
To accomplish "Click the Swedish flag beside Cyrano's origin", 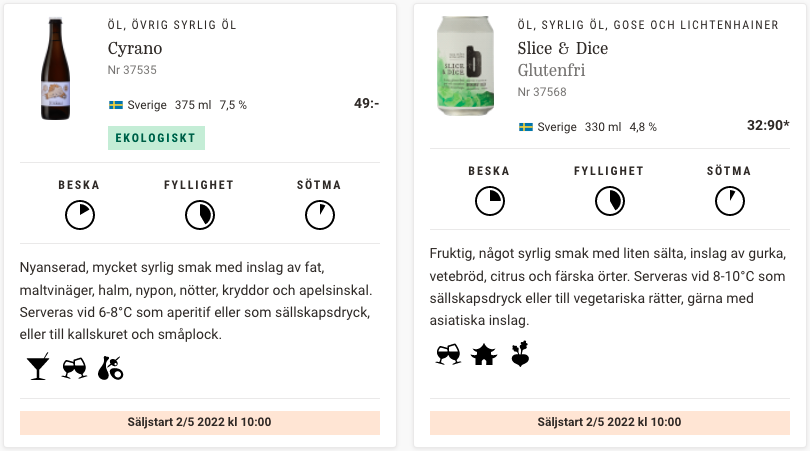I will [x=116, y=105].
